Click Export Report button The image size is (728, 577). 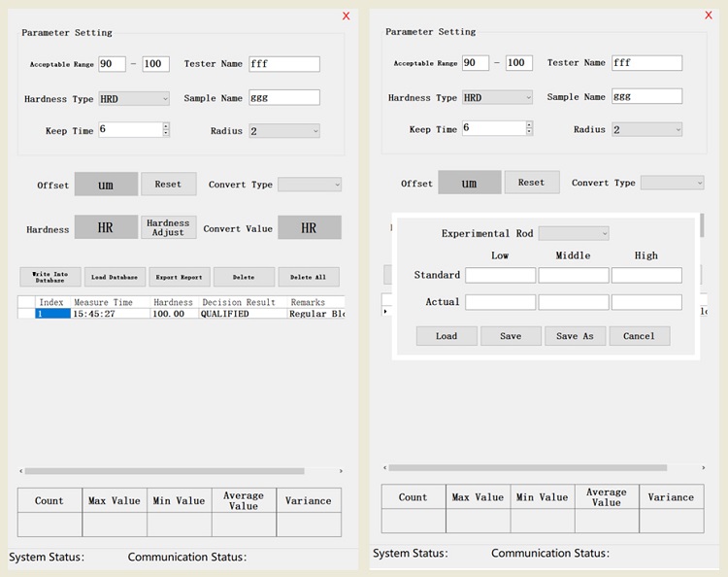[x=180, y=277]
